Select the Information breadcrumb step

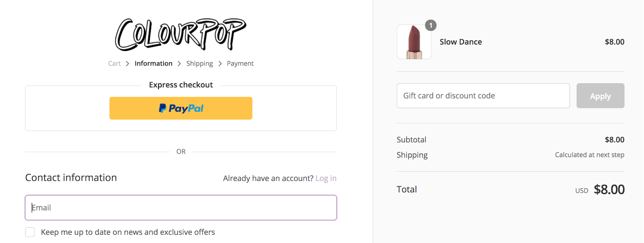(153, 63)
